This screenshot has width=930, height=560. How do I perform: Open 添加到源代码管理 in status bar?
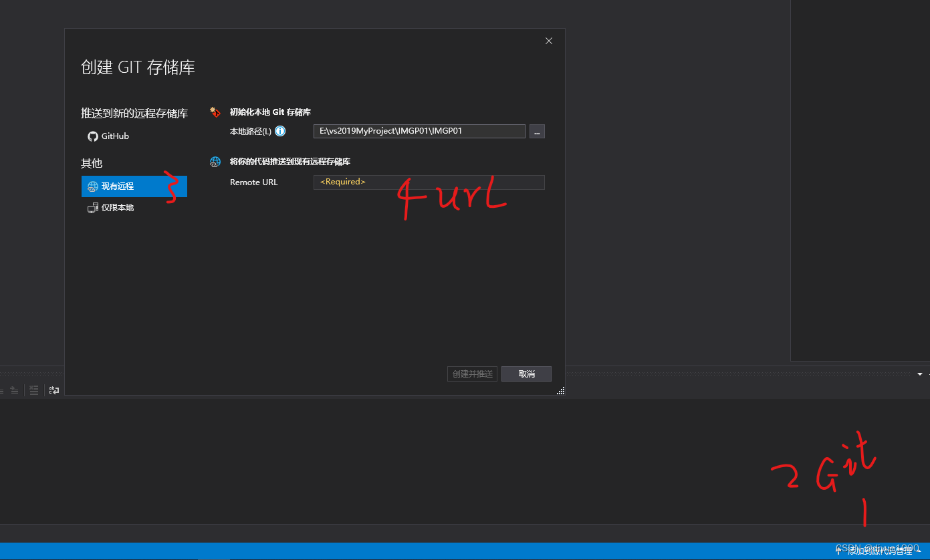coord(881,551)
